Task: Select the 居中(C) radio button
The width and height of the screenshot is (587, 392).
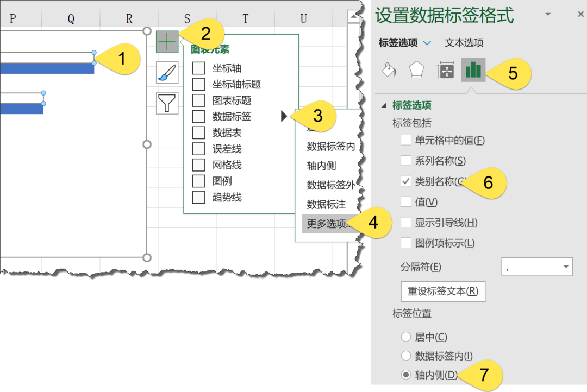Action: pyautogui.click(x=406, y=337)
